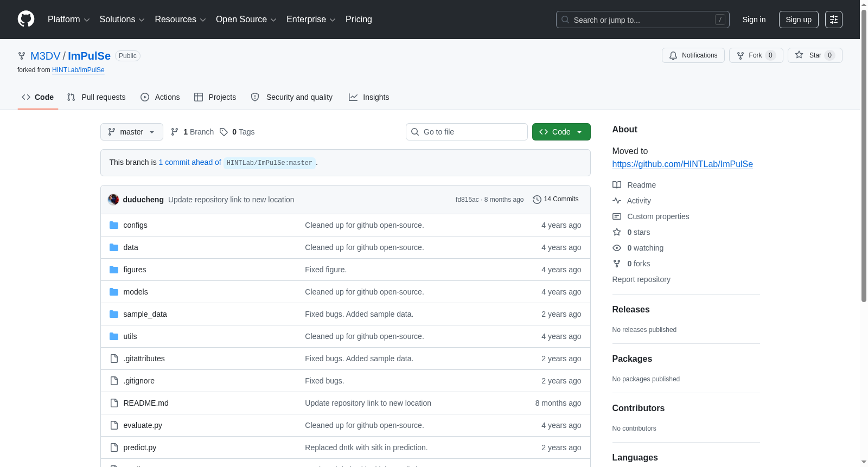
Task: Click the configs folder icon
Action: [x=114, y=225]
